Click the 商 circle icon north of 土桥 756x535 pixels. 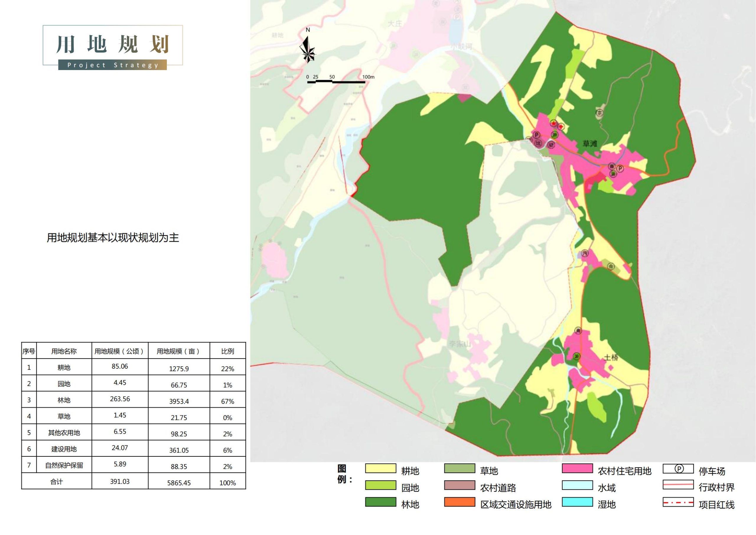coord(578,331)
